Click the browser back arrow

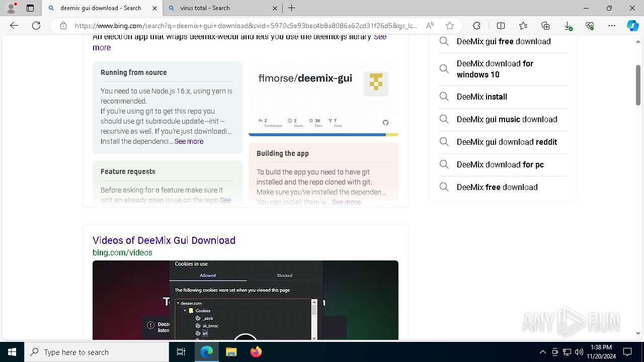[14, 26]
